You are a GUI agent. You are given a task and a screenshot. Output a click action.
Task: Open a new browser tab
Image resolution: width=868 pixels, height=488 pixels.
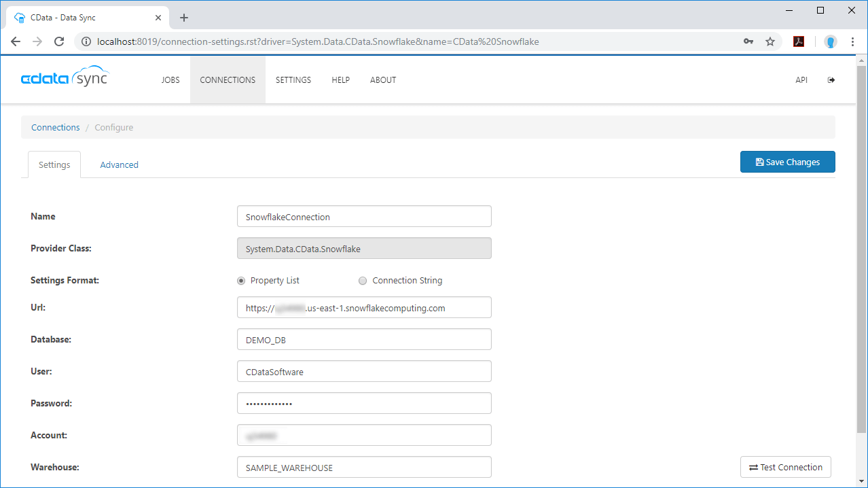(x=184, y=18)
